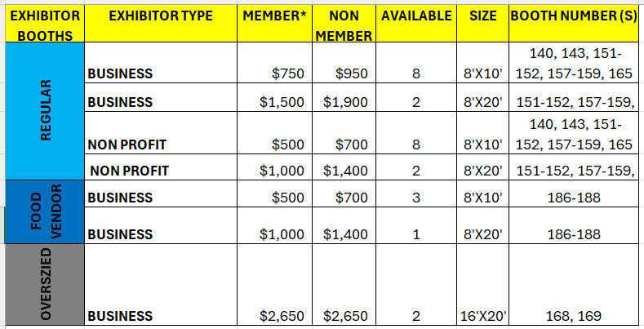Screen dimensions: 644x329
Task: Click the AVAILABLE column header cell
Action: pos(416,24)
